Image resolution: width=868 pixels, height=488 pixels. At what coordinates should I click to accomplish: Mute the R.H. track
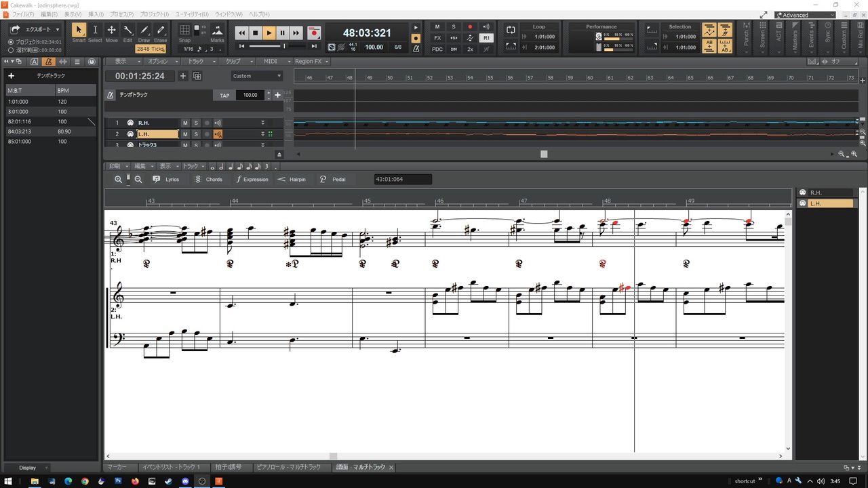pos(184,123)
